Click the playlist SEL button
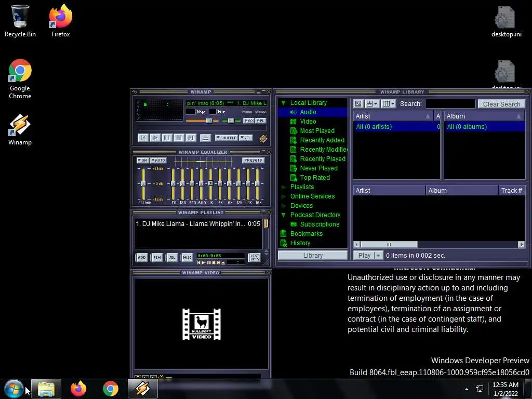 coord(172,258)
